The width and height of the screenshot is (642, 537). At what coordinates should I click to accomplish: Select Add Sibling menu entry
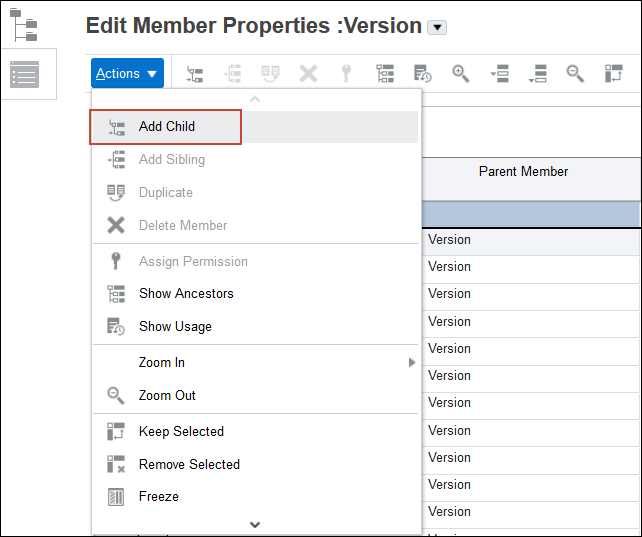click(x=255, y=160)
